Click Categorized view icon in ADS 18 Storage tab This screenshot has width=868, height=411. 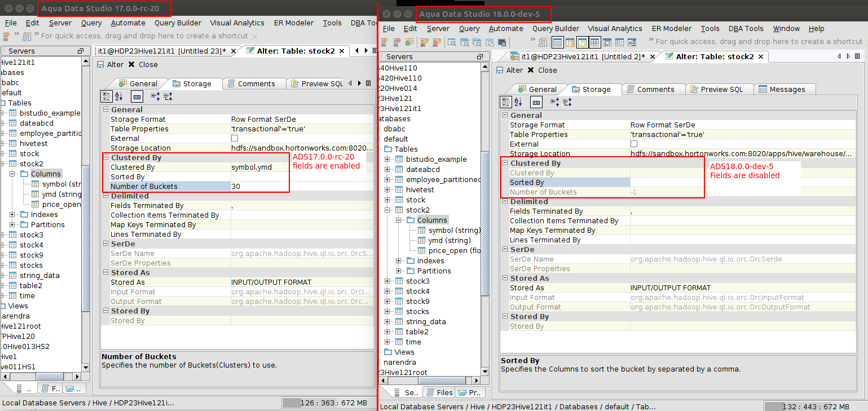(506, 102)
